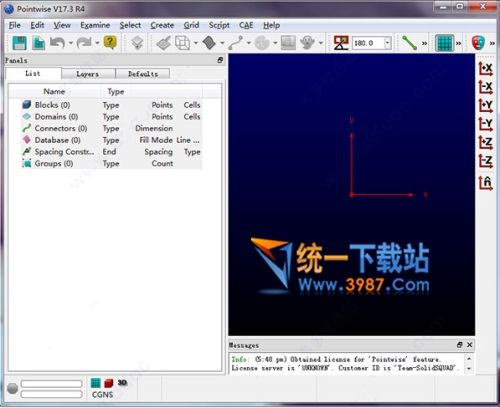Set view to -Z orientation
Image resolution: width=500 pixels, height=408 pixels.
[486, 161]
